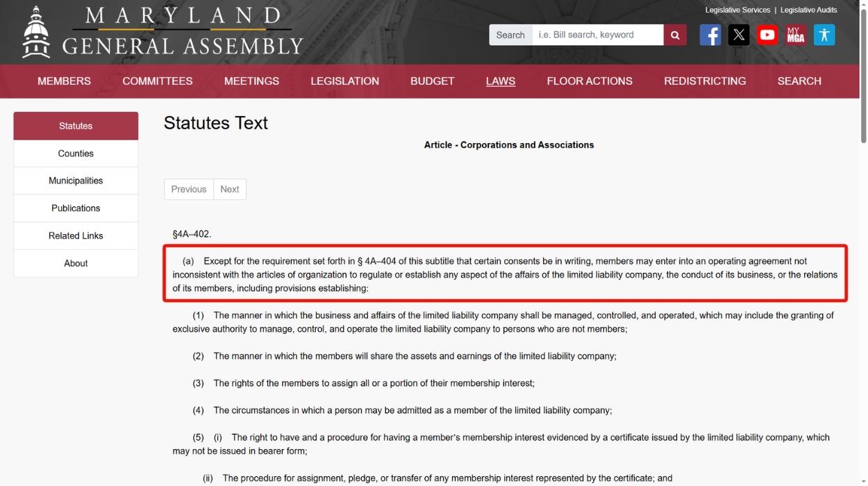Open the Facebook page icon
The image size is (868, 486).
[710, 35]
